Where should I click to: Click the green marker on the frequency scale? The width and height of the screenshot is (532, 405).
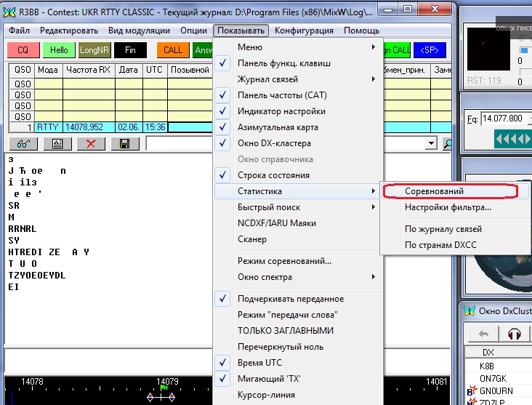point(164,388)
